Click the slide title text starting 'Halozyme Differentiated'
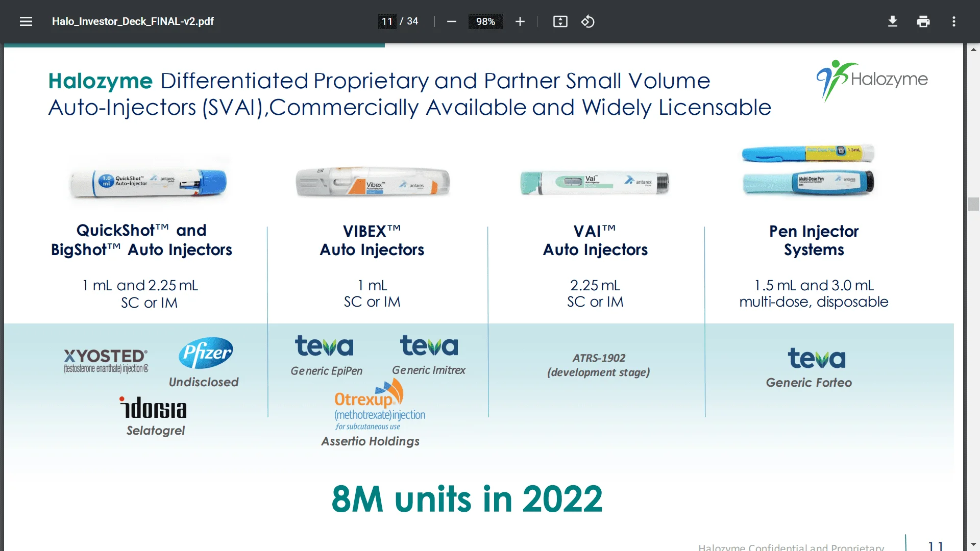 [x=409, y=94]
